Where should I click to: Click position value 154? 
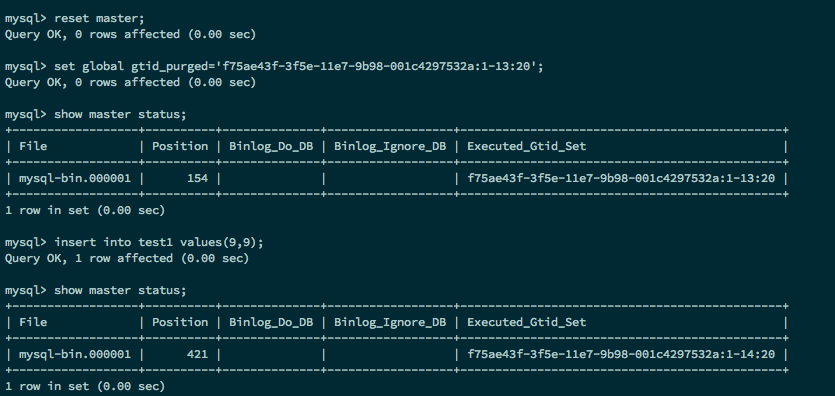tap(198, 178)
